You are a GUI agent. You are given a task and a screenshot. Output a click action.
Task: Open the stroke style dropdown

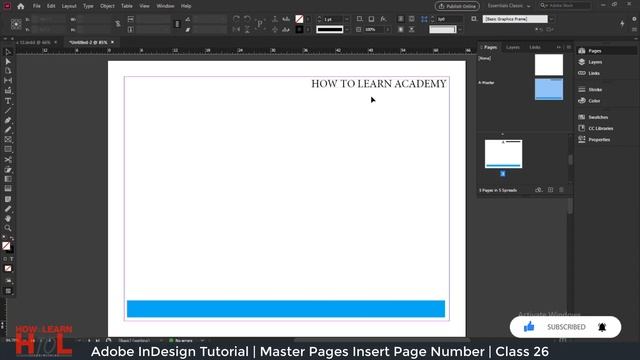[x=347, y=30]
